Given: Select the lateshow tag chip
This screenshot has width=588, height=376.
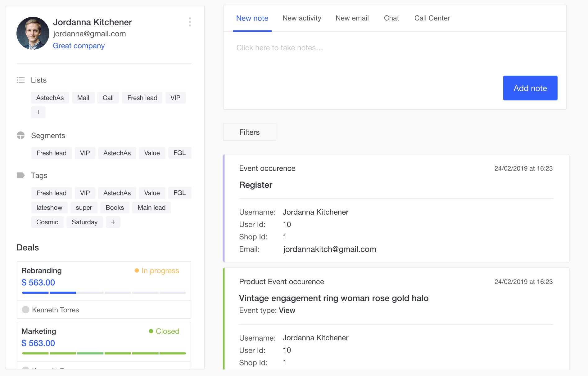Looking at the screenshot, I should pos(49,208).
